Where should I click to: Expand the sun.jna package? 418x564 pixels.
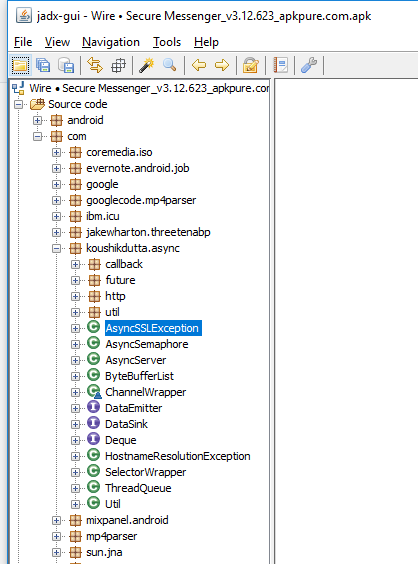click(56, 552)
